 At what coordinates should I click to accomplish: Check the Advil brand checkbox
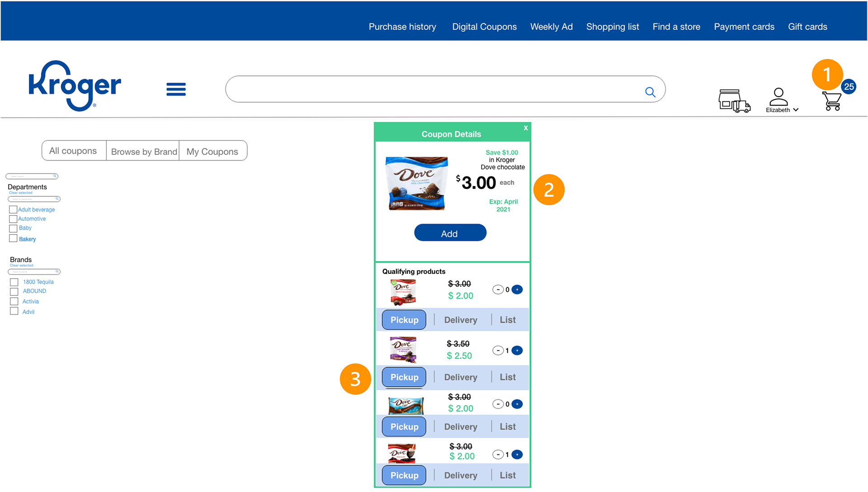point(14,311)
